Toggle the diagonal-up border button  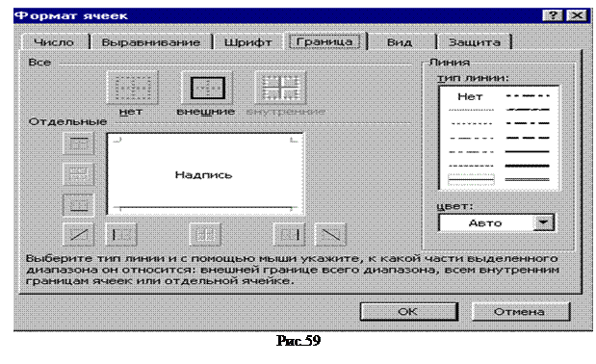pos(79,234)
